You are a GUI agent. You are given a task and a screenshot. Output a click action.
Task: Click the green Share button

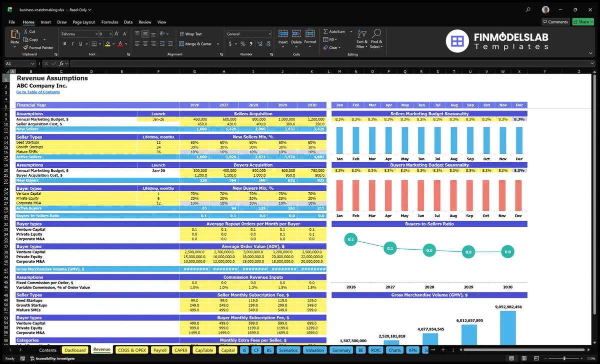tap(583, 22)
